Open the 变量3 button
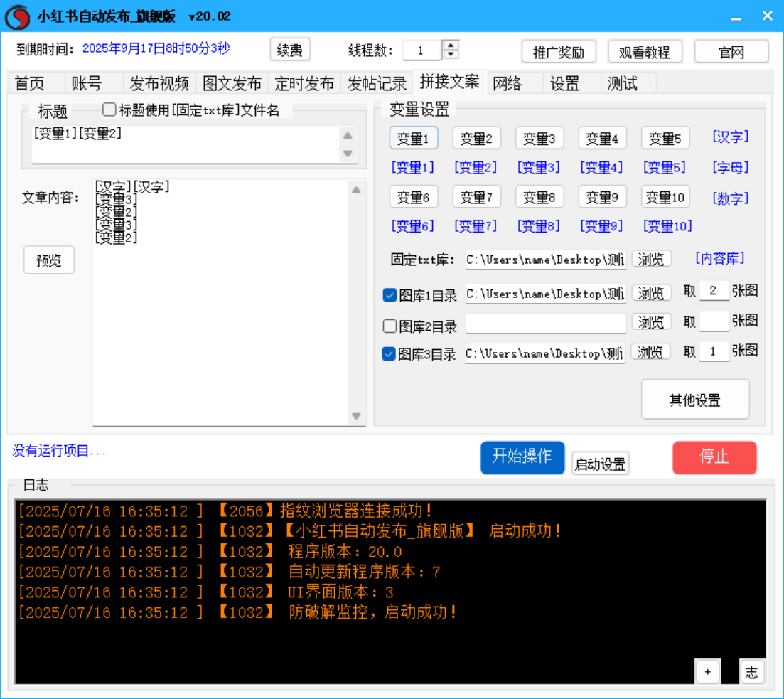Viewport: 784px width, 699px height. pos(539,138)
